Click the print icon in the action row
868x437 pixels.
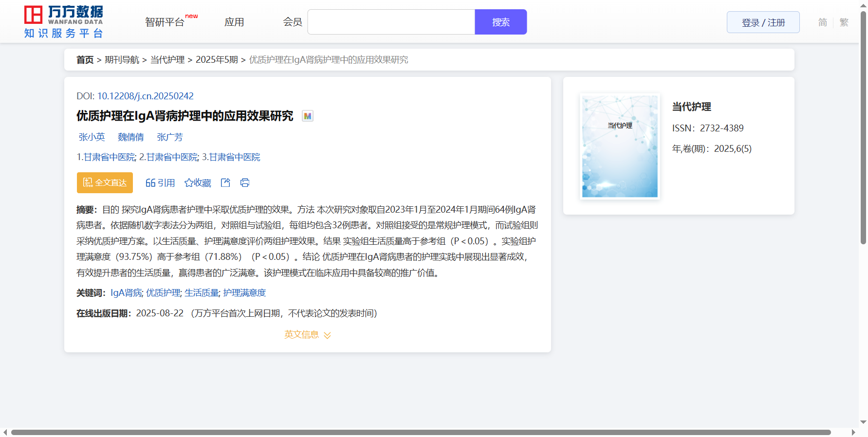(x=245, y=182)
